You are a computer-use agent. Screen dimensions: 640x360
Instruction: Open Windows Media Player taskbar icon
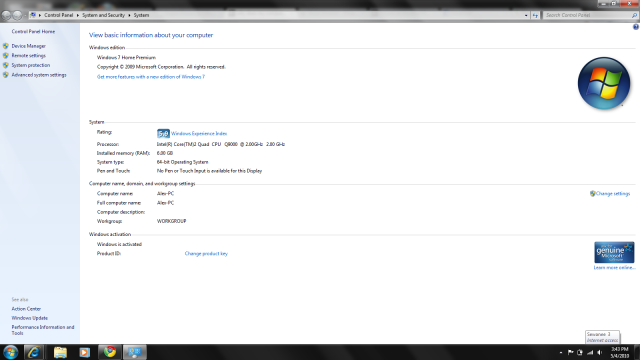coord(84,352)
